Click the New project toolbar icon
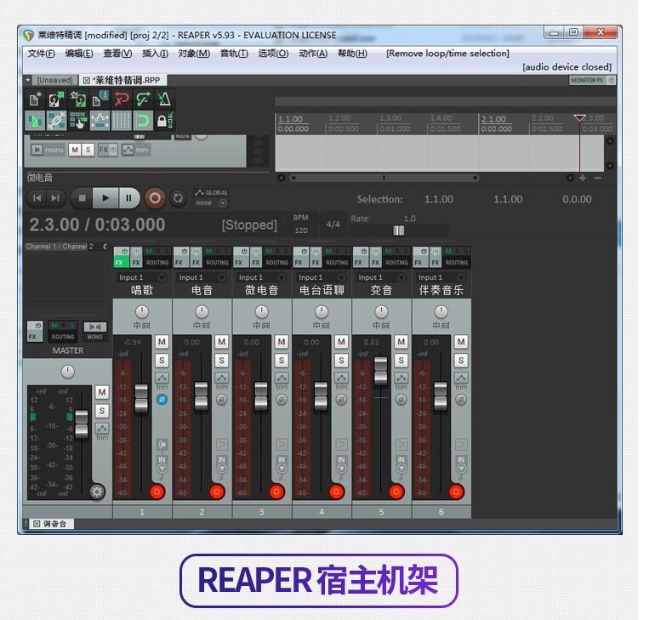The height and width of the screenshot is (620, 672). pos(34,100)
